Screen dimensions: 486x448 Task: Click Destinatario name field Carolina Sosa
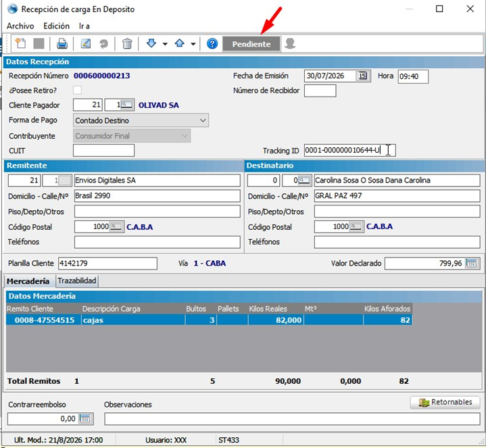tap(397, 180)
